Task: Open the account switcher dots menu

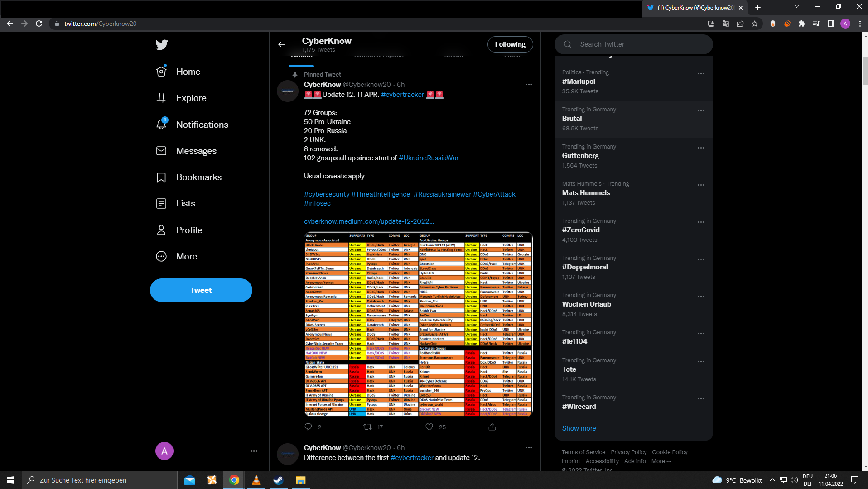Action: tap(254, 451)
